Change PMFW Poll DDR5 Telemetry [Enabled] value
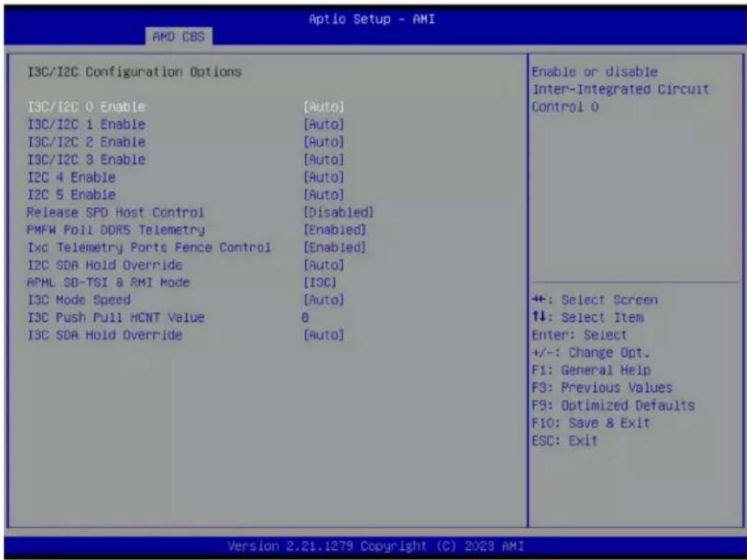 (335, 230)
